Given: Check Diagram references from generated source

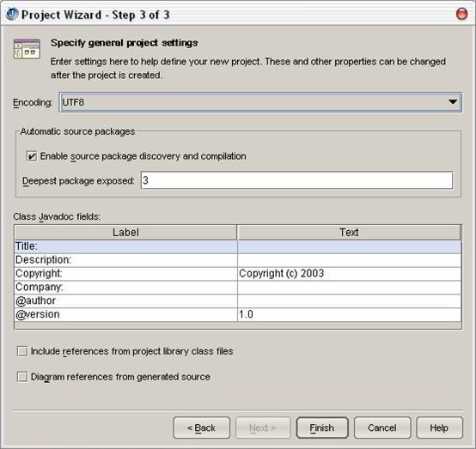Looking at the screenshot, I should pyautogui.click(x=22, y=377).
